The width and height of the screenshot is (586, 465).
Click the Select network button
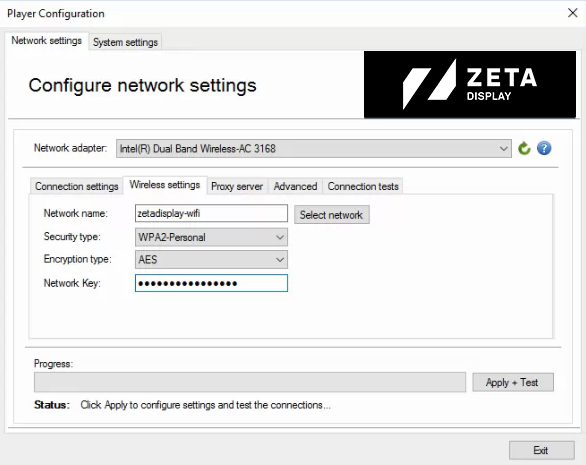tap(331, 215)
